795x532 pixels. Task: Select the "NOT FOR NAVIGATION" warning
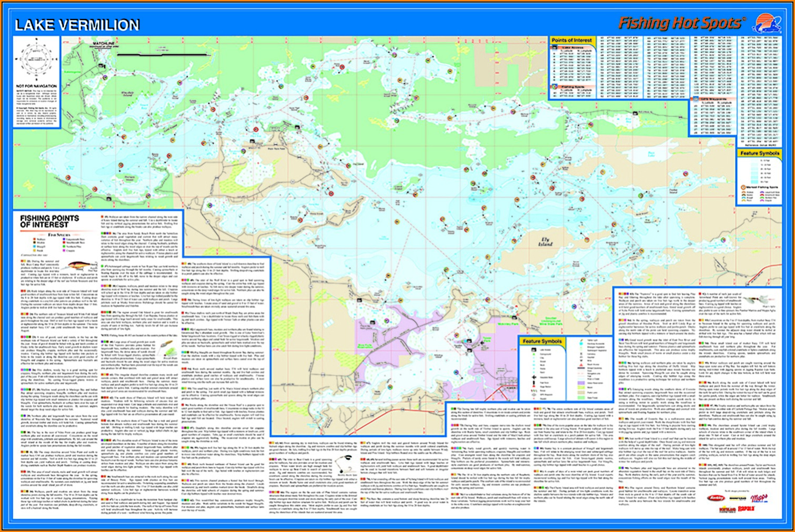pos(37,86)
